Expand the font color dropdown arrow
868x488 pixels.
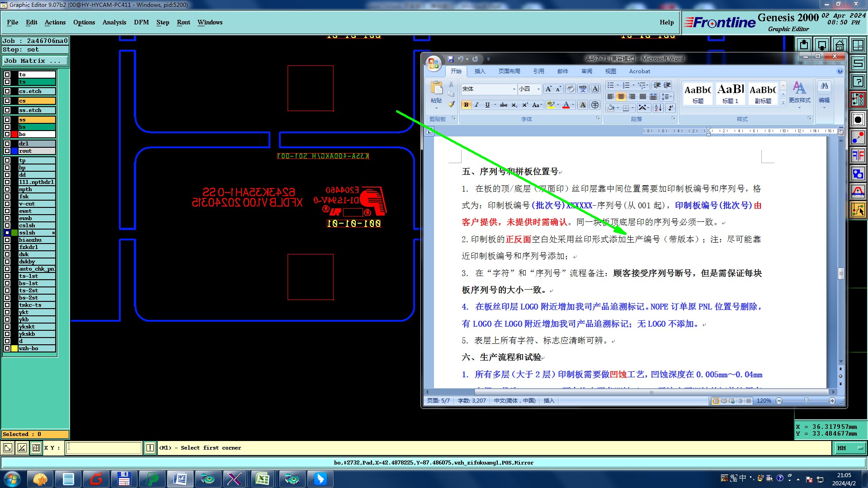click(x=573, y=105)
